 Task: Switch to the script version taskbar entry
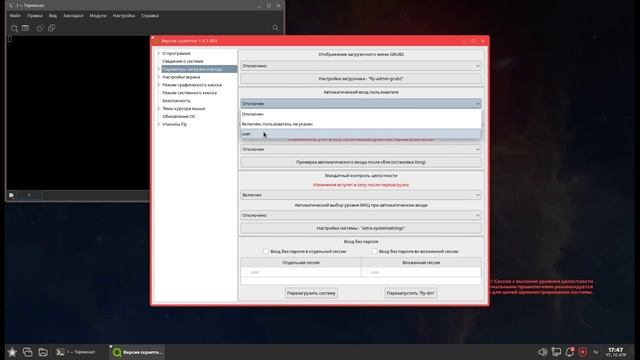[x=138, y=352]
